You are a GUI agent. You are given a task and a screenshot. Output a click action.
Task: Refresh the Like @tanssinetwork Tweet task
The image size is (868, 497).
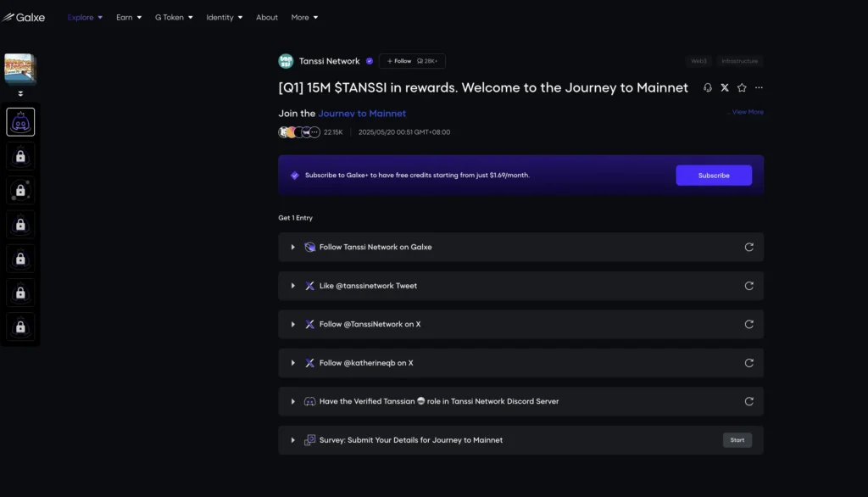click(x=749, y=286)
